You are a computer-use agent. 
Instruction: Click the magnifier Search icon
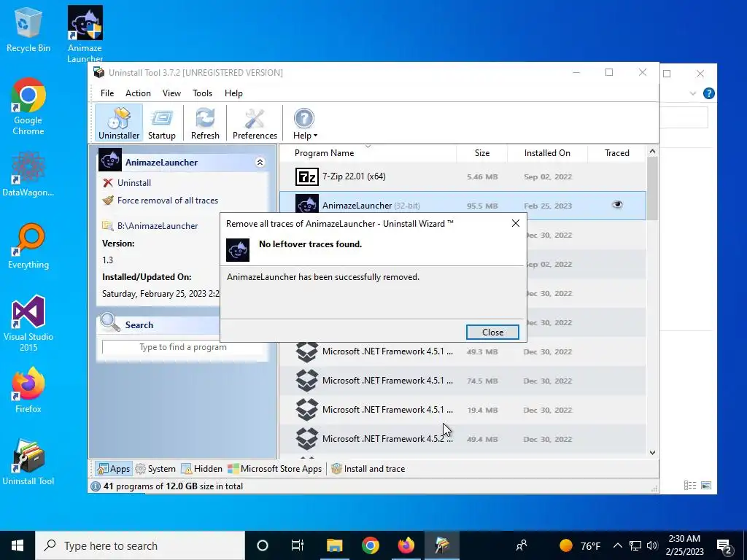point(110,322)
